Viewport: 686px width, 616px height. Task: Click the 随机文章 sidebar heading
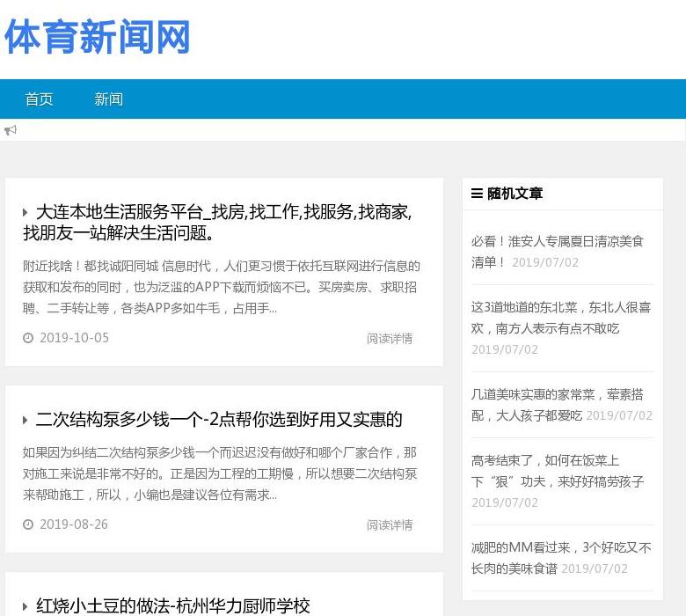tap(514, 193)
